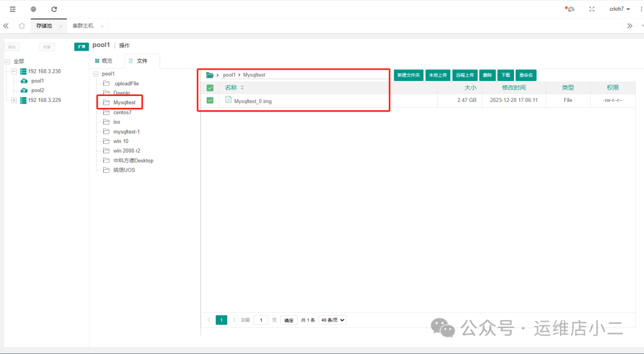The width and height of the screenshot is (644, 354).
Task: Click the double-right arrow tab scroller
Action: (x=630, y=26)
